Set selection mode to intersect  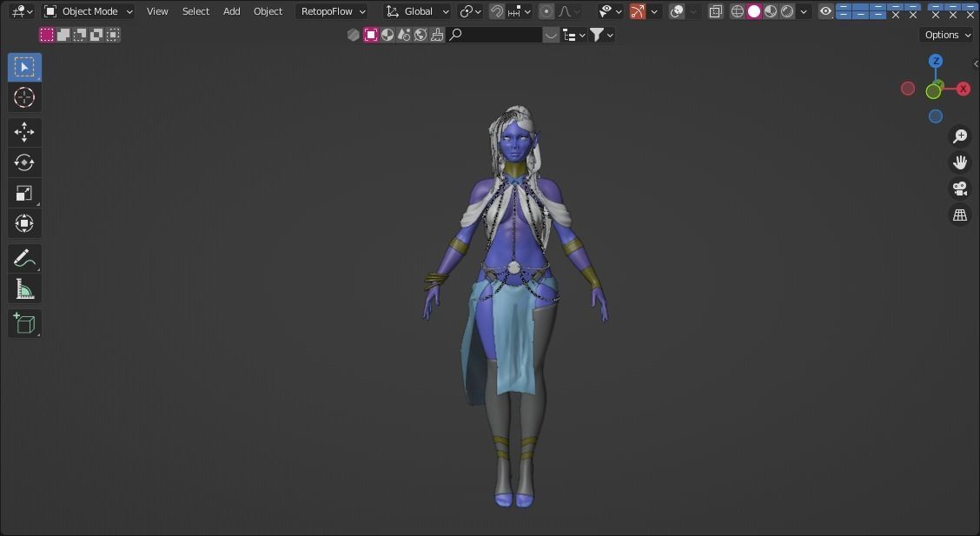112,35
